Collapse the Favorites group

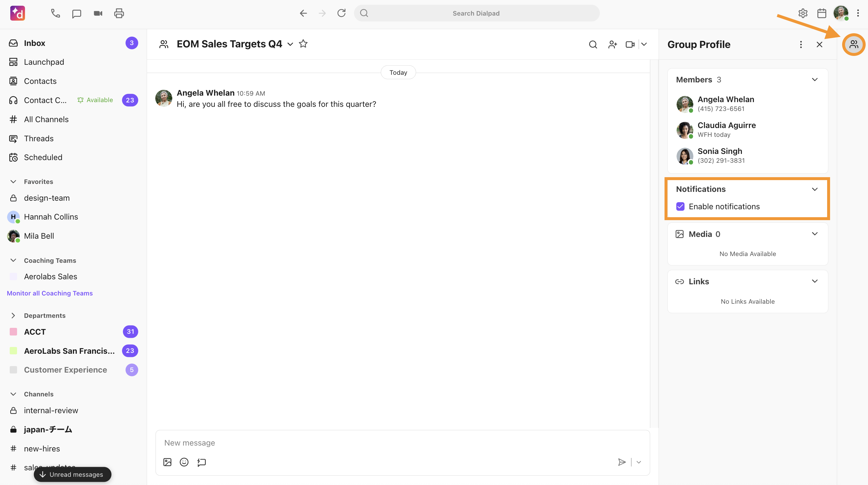13,182
